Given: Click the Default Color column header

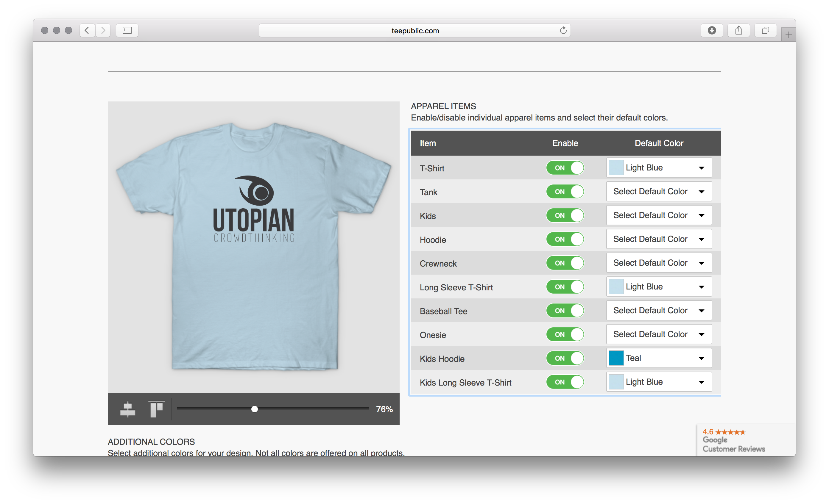Looking at the screenshot, I should pos(659,143).
